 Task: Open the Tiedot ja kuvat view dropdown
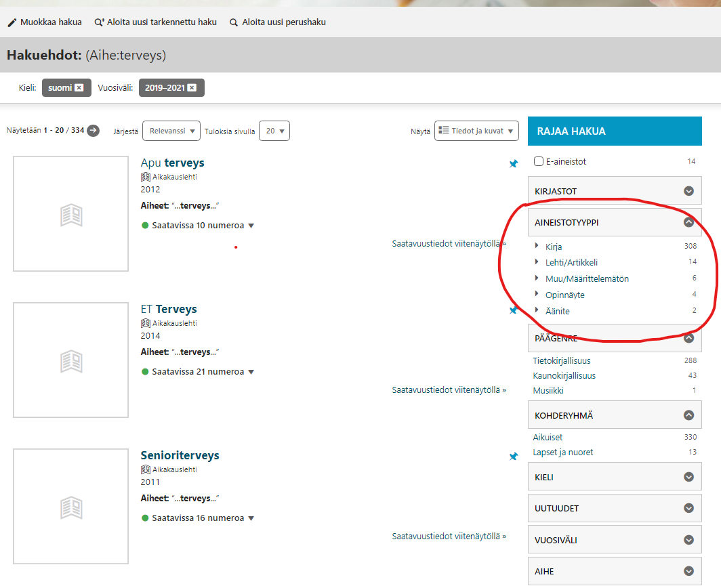(x=476, y=131)
